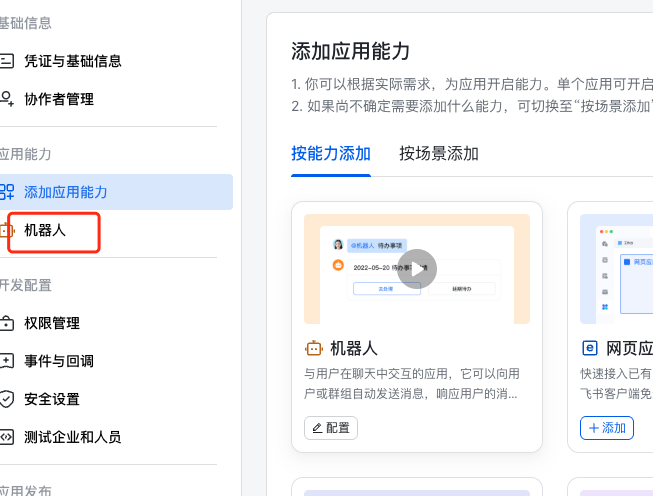
Task: Click the 基础信息 section label
Action: tap(25, 23)
